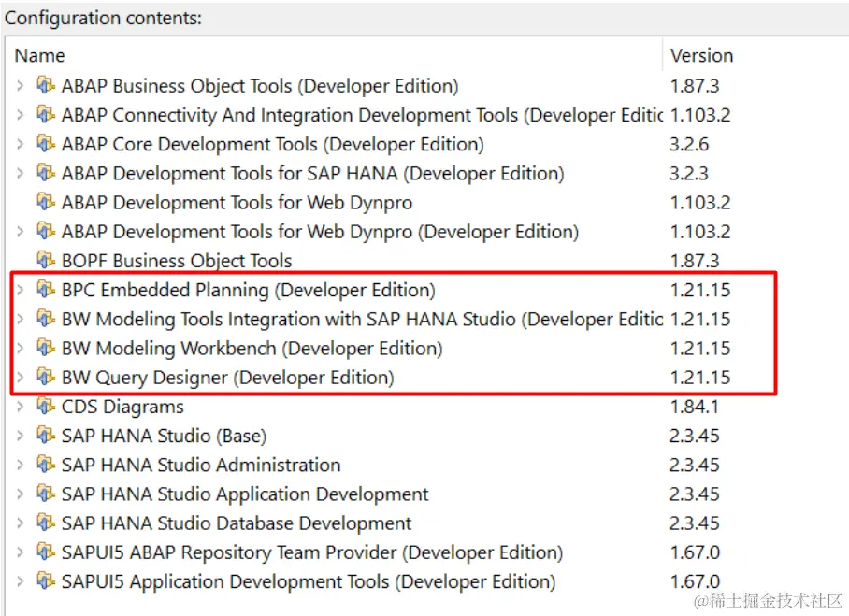
Task: Click the SAPUI5 ABAP Repository Team Provider icon
Action: [44, 552]
